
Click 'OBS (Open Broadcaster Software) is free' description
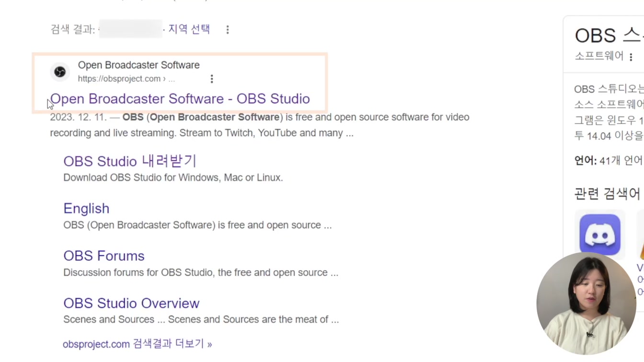point(197,225)
